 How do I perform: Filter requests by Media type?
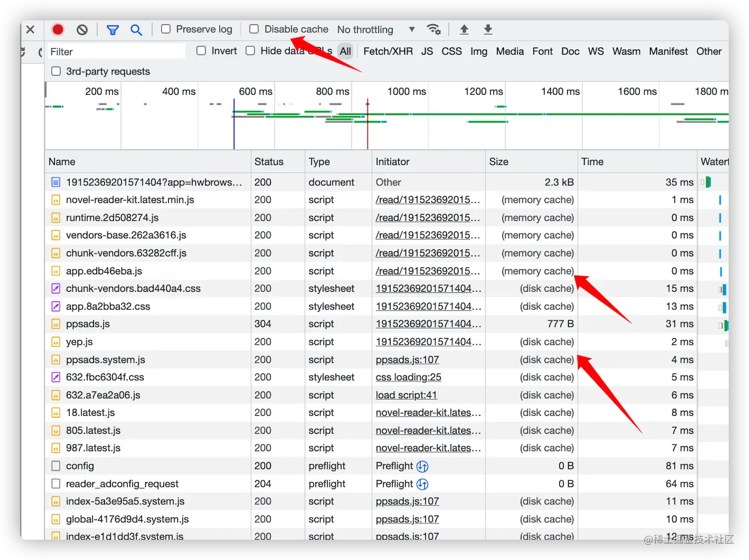tap(510, 51)
